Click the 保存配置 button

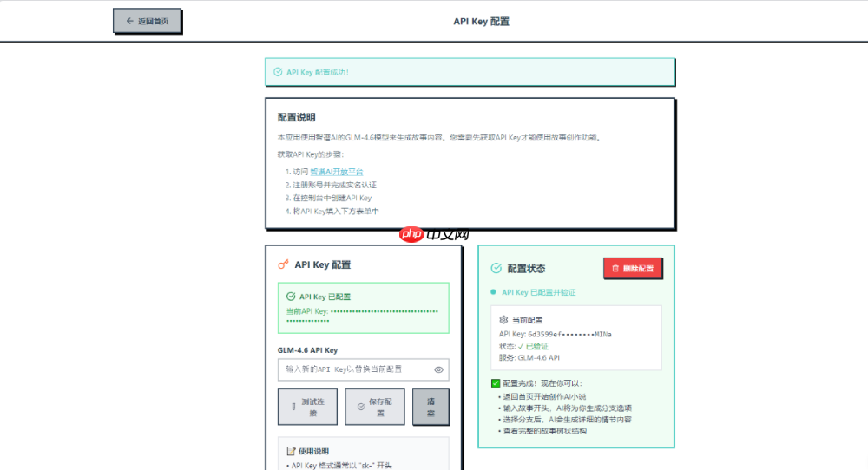(x=375, y=407)
